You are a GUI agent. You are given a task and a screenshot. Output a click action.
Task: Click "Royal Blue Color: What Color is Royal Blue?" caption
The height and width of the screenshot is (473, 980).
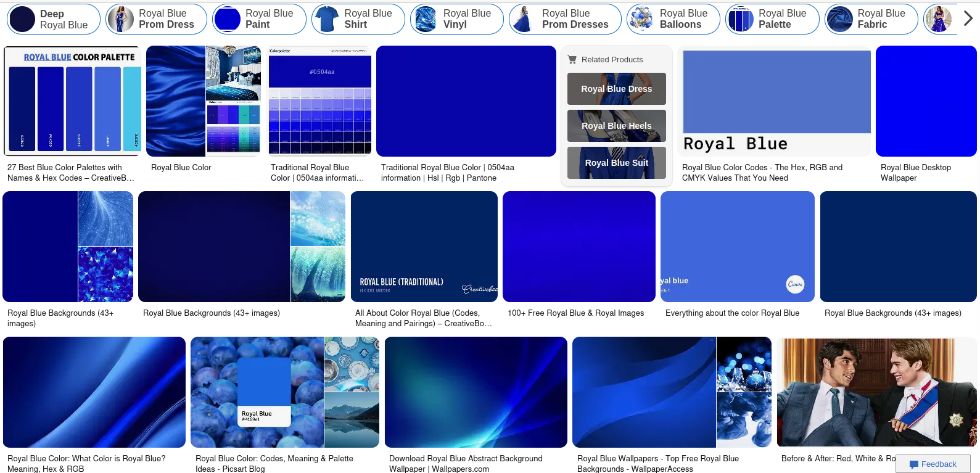pos(86,464)
